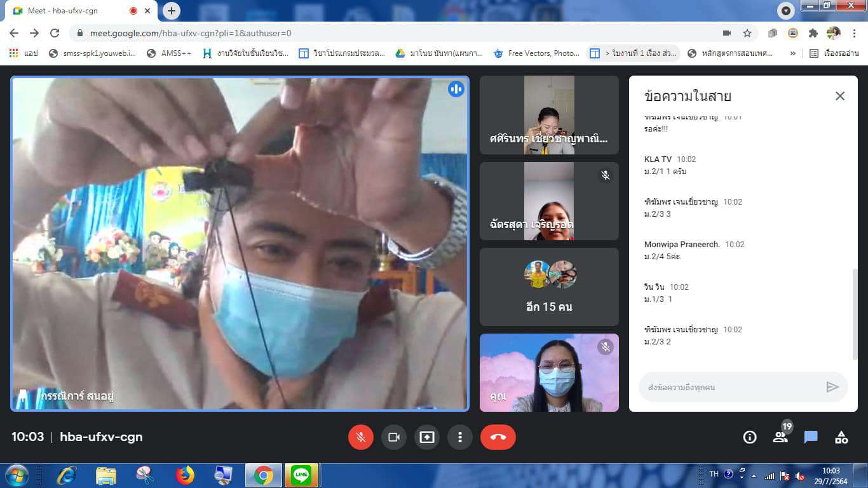Toggle the chat messages panel

point(811,437)
